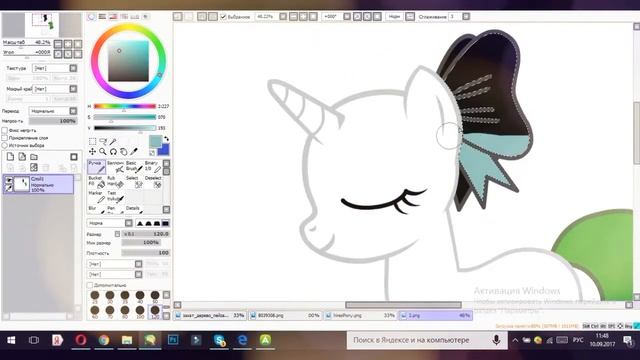Choose the Ручка pen brush
The width and height of the screenshot is (640, 360).
coord(96,167)
